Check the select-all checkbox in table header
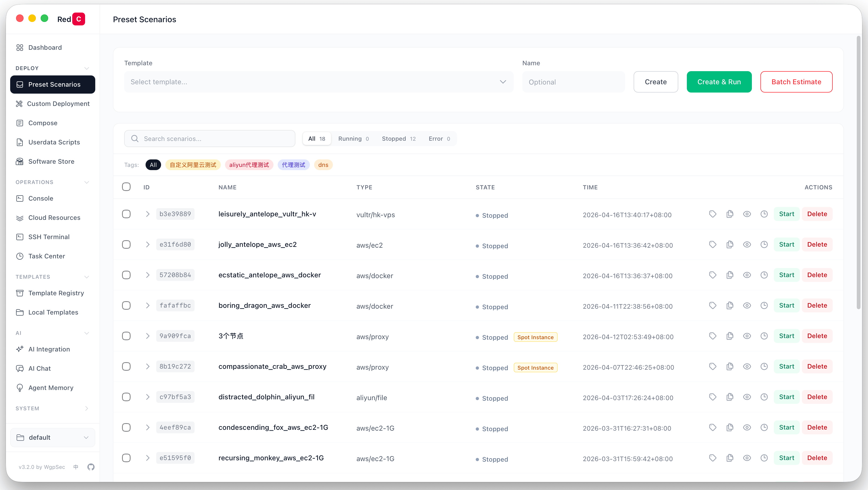 pyautogui.click(x=126, y=187)
